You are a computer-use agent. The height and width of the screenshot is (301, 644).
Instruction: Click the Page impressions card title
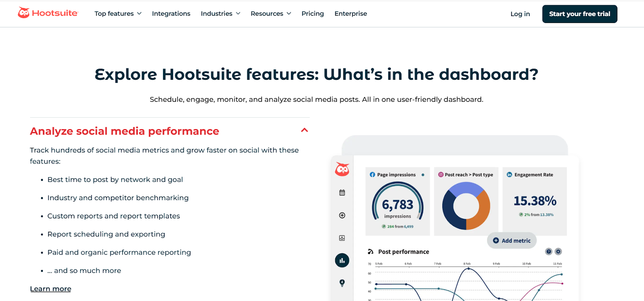click(396, 174)
